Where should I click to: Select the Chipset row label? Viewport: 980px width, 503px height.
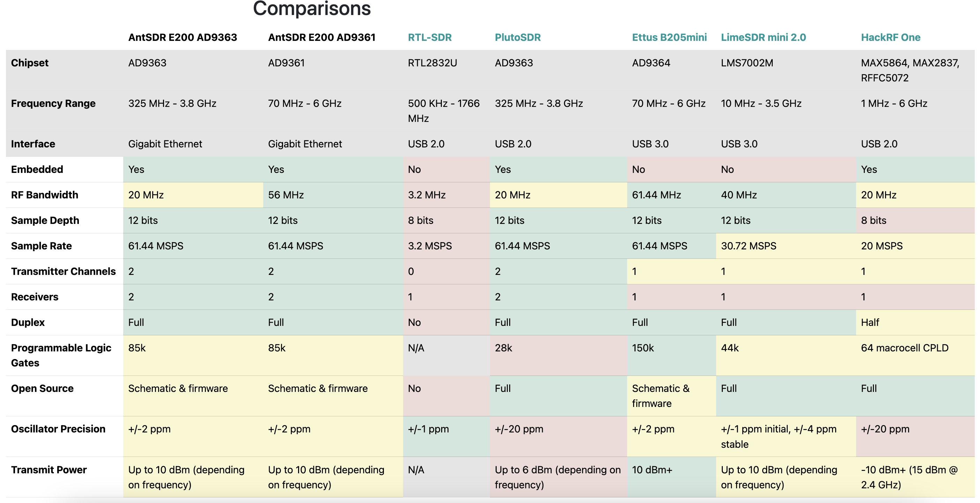pyautogui.click(x=30, y=63)
